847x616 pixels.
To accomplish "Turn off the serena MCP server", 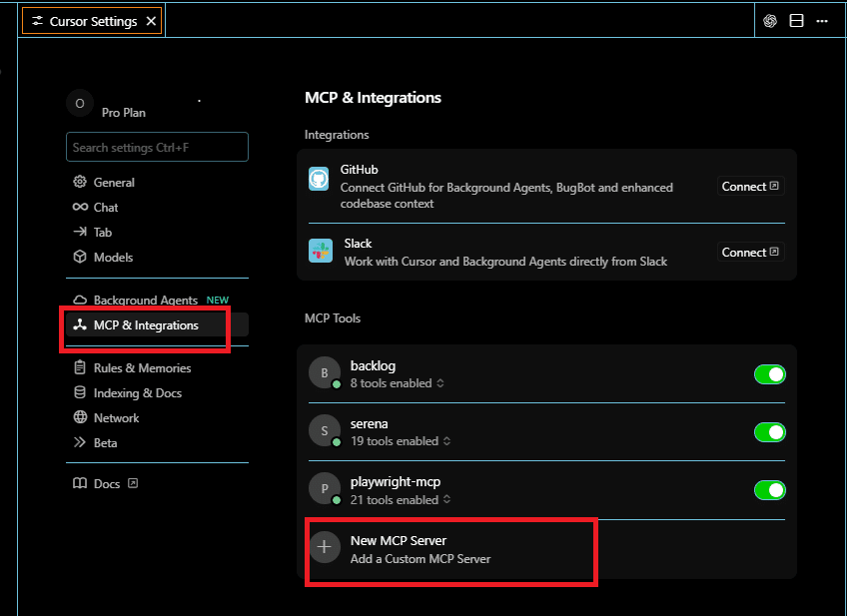I will point(769,432).
